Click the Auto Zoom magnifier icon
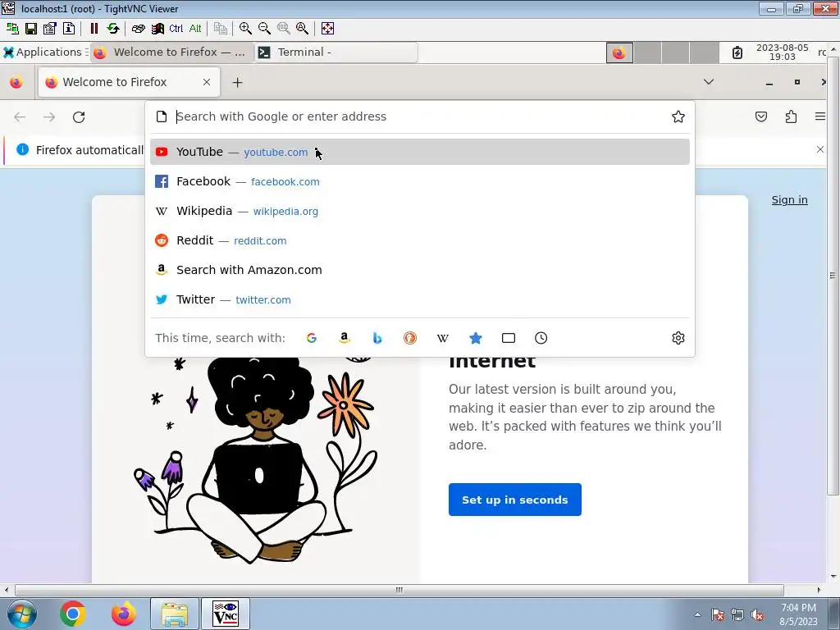840x630 pixels. [x=302, y=29]
